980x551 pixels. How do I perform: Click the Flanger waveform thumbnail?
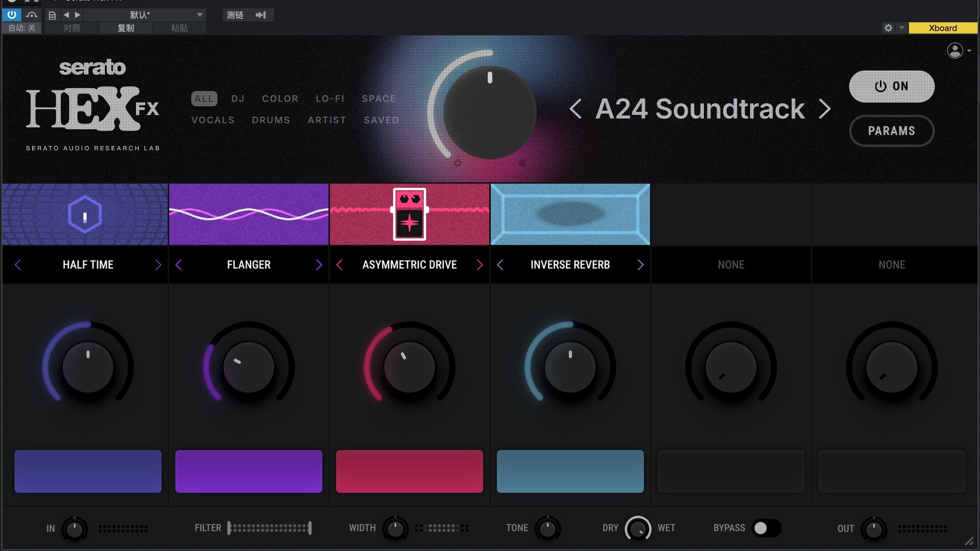(x=249, y=214)
